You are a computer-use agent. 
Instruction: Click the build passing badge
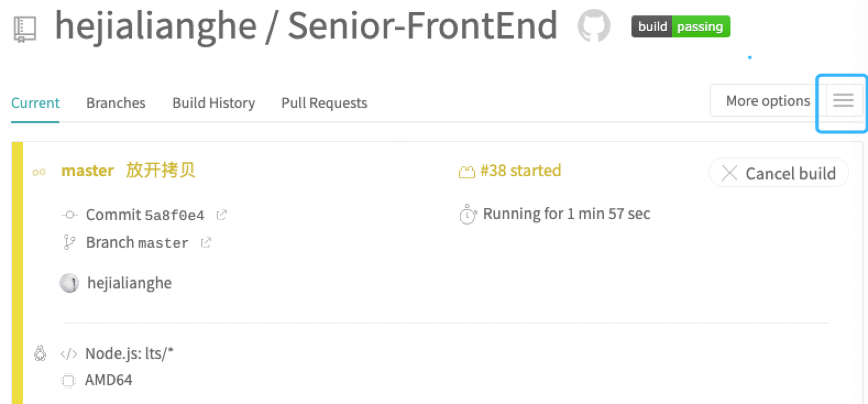680,26
